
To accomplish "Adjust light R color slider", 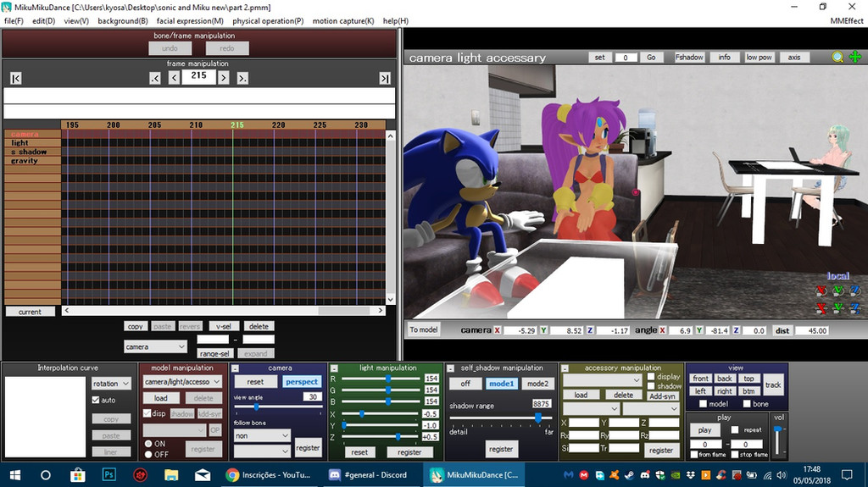I will point(388,379).
